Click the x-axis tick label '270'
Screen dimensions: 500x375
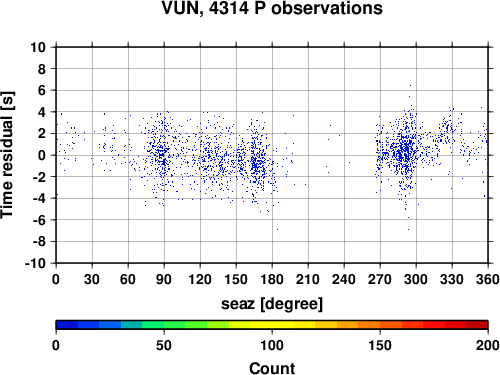[x=380, y=279]
